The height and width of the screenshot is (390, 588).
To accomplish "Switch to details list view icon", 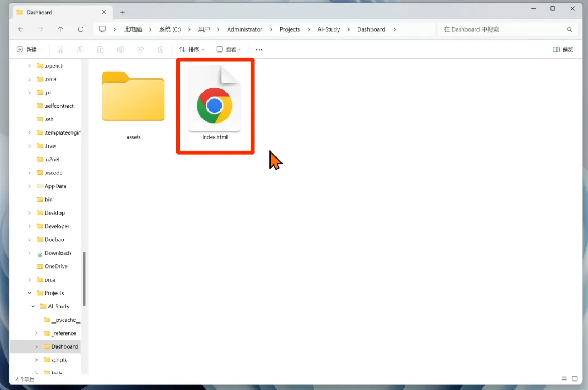I will tap(564, 379).
